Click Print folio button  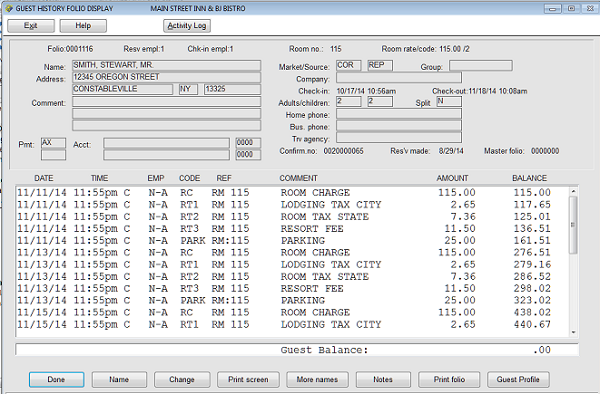[449, 379]
